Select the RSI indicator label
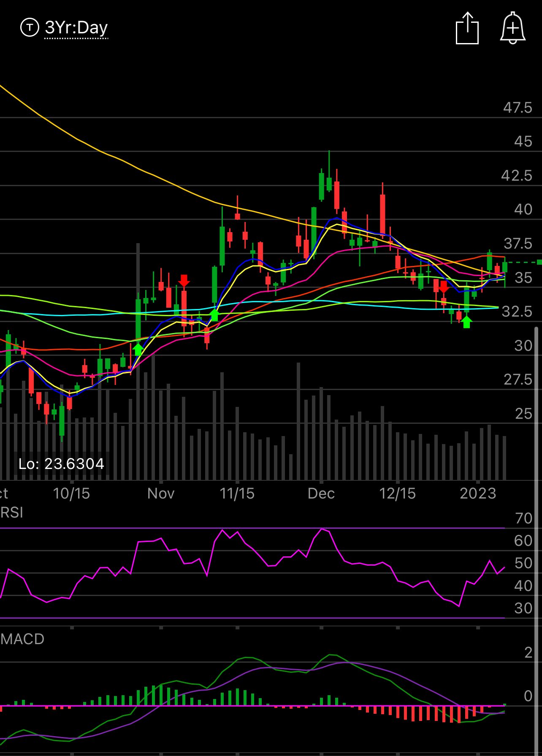Viewport: 542px width, 756px height. pyautogui.click(x=11, y=512)
